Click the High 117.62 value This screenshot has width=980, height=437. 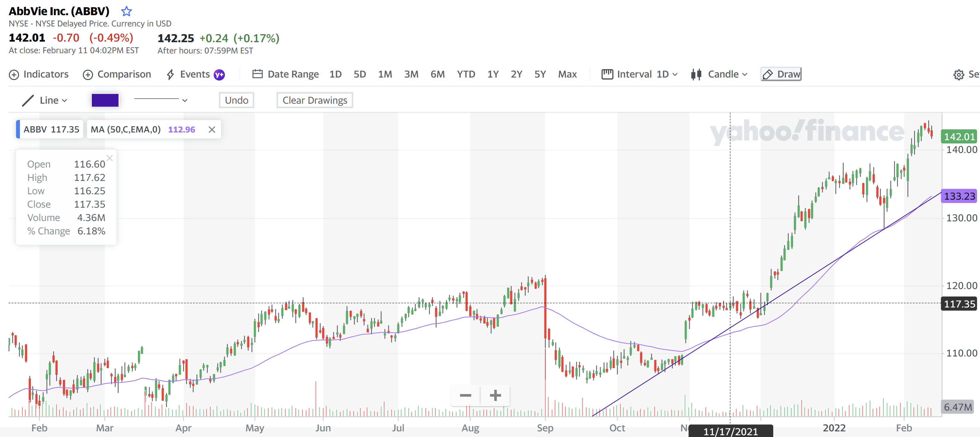tap(89, 178)
